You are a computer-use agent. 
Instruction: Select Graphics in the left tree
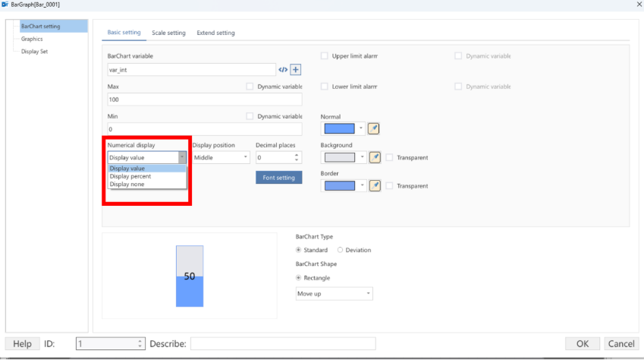pyautogui.click(x=32, y=39)
